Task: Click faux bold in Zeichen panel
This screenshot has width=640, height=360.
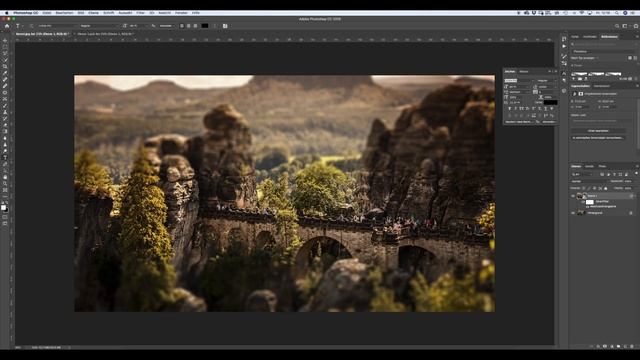Action: (x=509, y=109)
